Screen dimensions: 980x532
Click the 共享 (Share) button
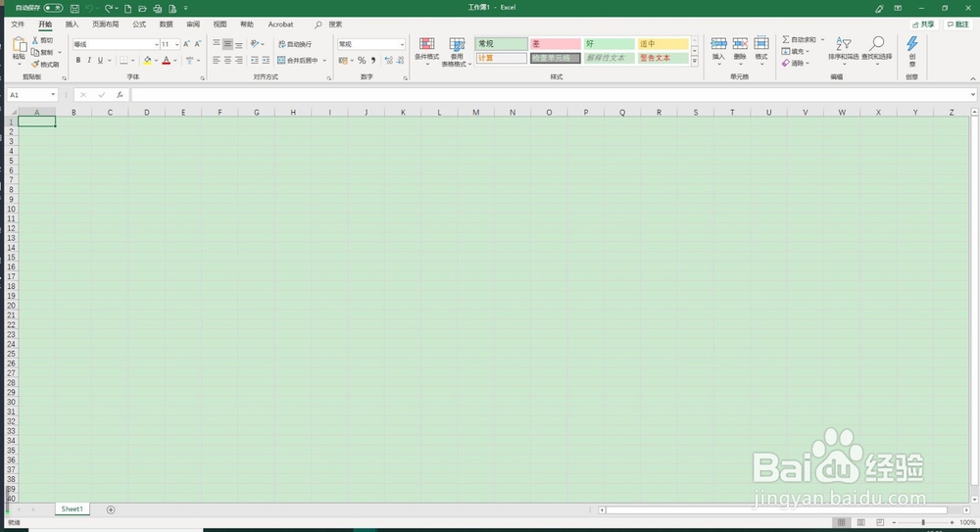(x=924, y=24)
